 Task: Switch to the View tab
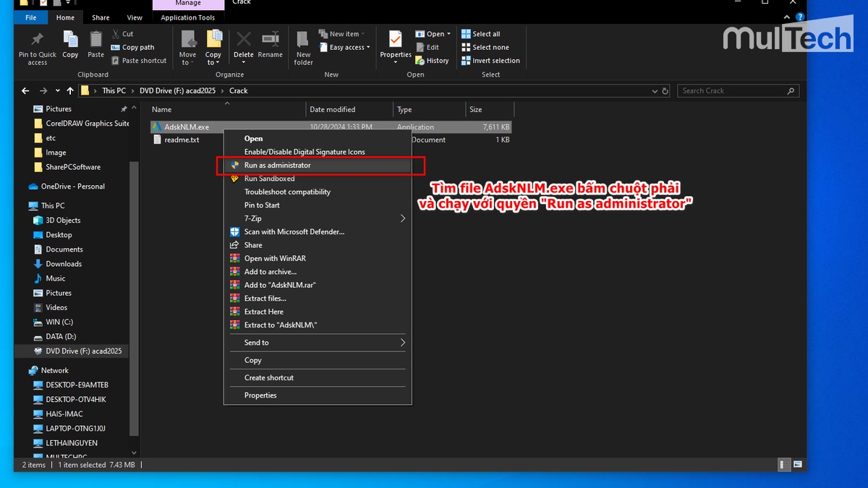[135, 17]
